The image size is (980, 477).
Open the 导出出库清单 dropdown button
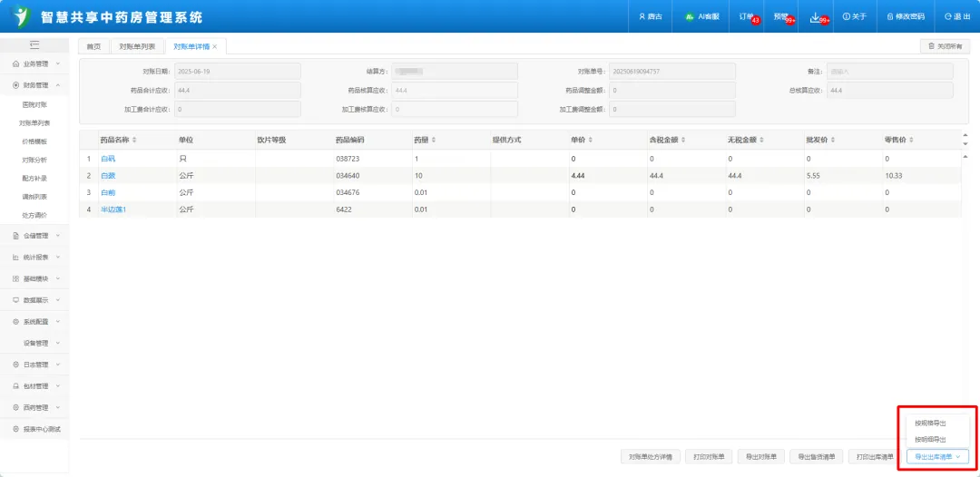pos(938,457)
